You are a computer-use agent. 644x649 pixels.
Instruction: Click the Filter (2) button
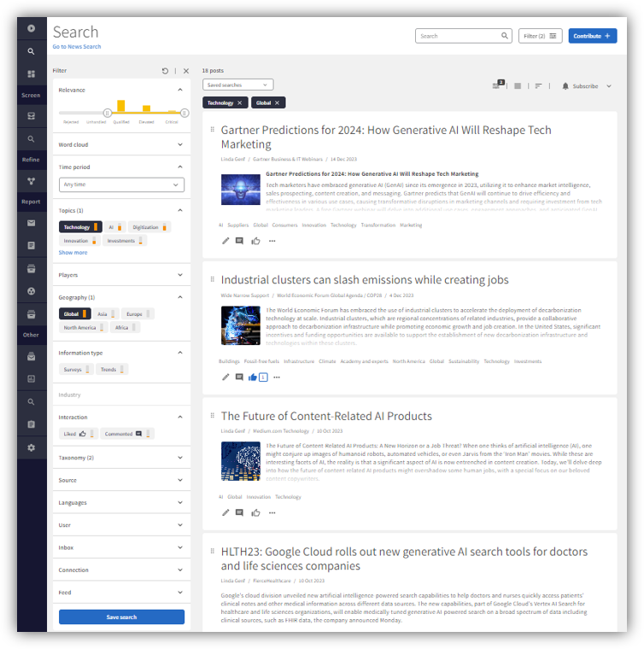(540, 36)
